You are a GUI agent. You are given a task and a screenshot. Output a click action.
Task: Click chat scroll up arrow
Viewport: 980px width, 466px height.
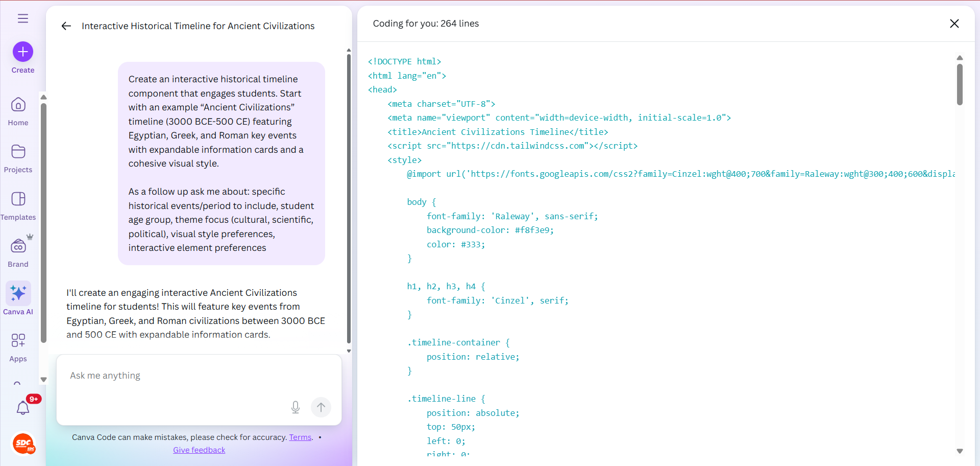349,50
